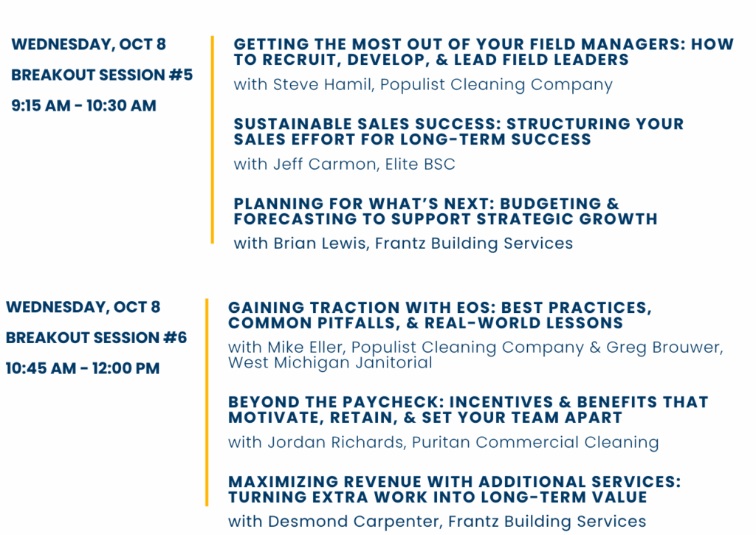Click 'Gaining Traction with EOS' session title
Image resolution: width=756 pixels, height=535 pixels.
(x=440, y=315)
